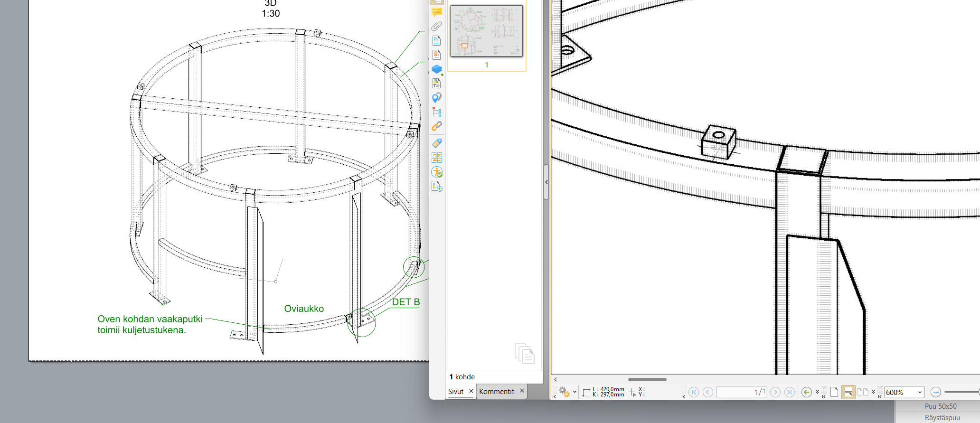Switch to the Sivut tab
Viewport: 980px width, 423px height.
click(x=456, y=392)
